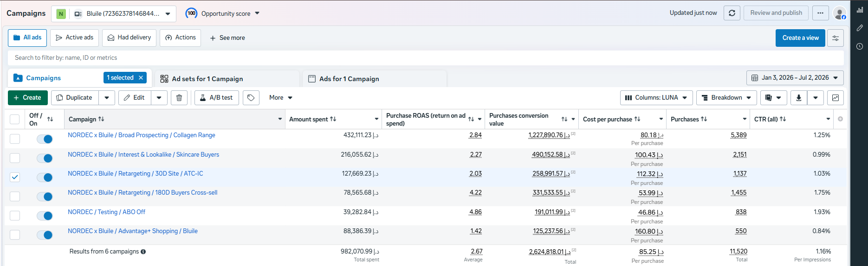Expand the Edit options arrow
Screen dimensions: 868x266
point(159,98)
